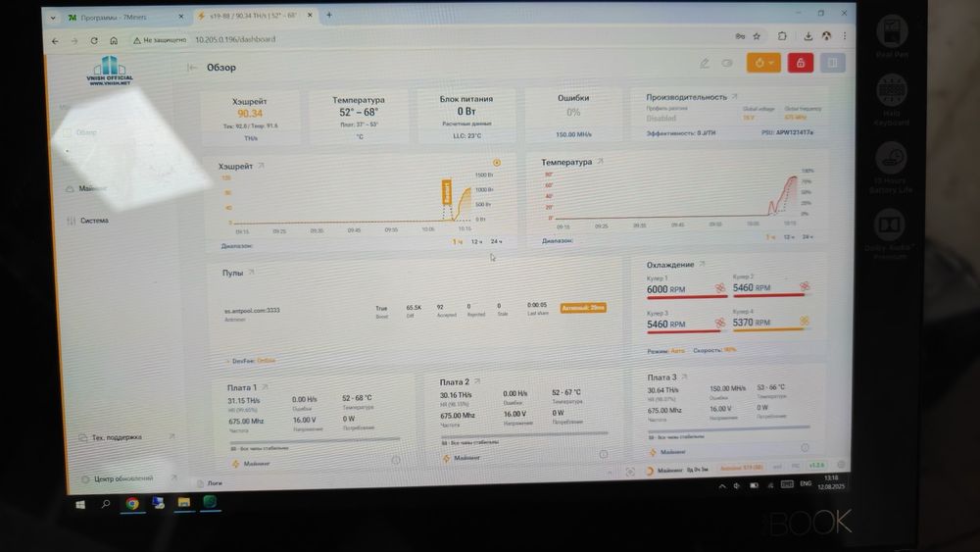Open Плата 2 details arrow
Viewport: 980px width, 552px height.
tap(477, 380)
